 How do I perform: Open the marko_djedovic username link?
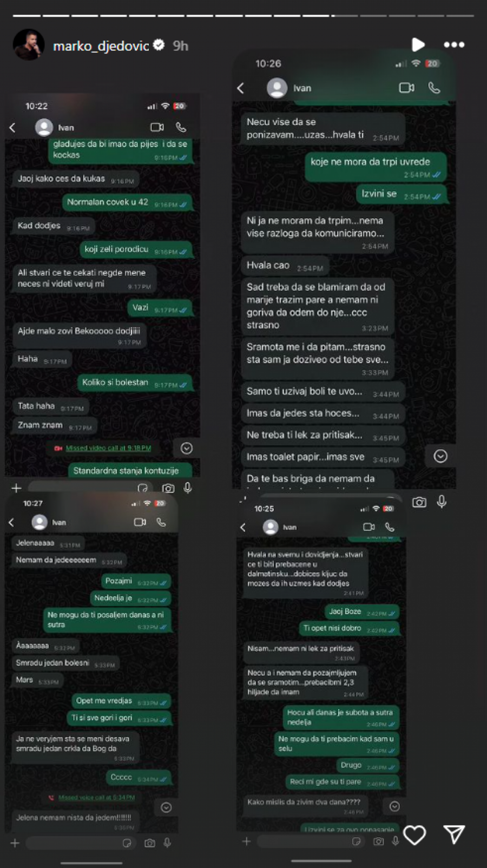(101, 46)
